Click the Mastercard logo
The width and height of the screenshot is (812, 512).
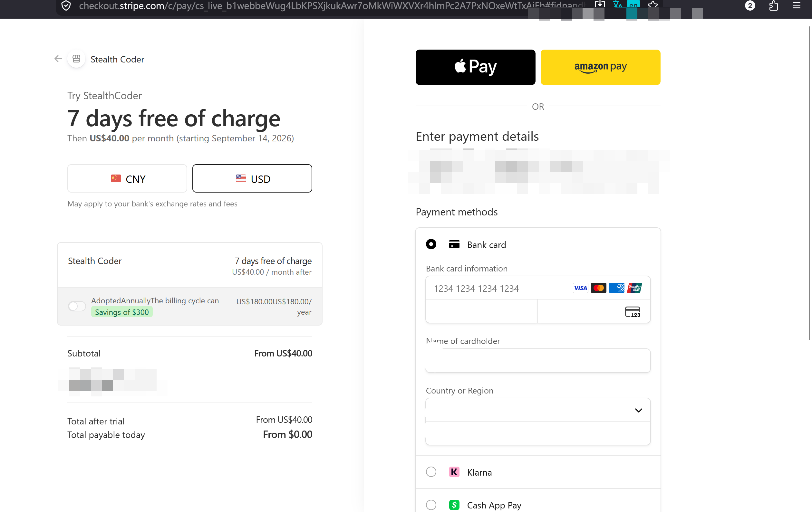point(599,288)
